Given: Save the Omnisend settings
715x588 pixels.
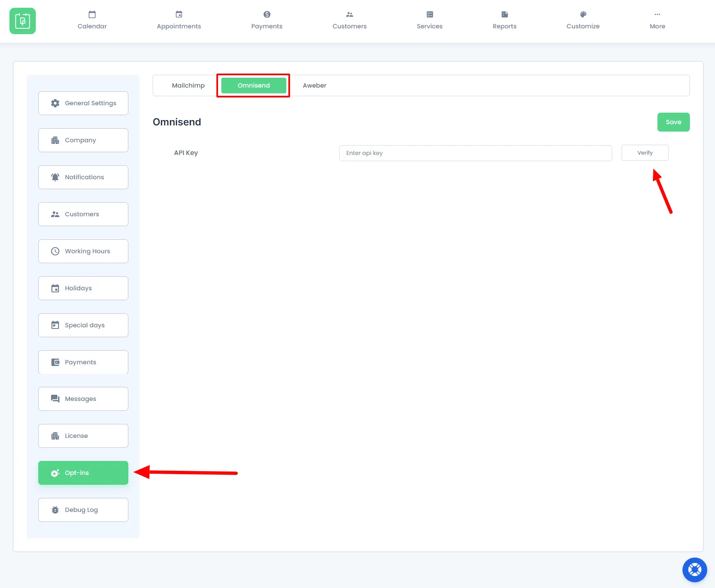Looking at the screenshot, I should tap(673, 122).
